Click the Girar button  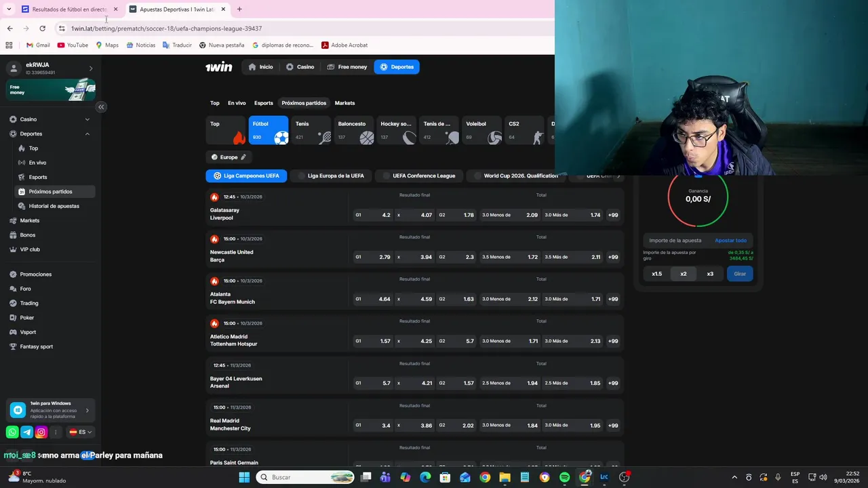tap(740, 274)
